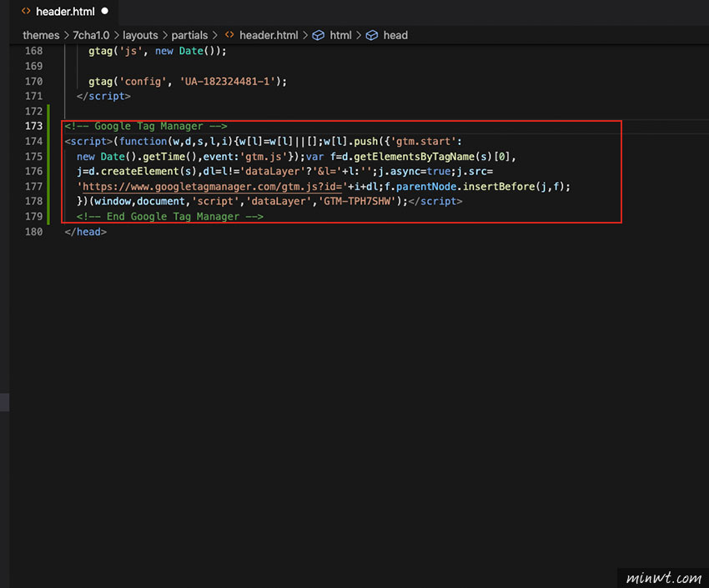
Task: Click line number 168
Action: click(x=34, y=51)
